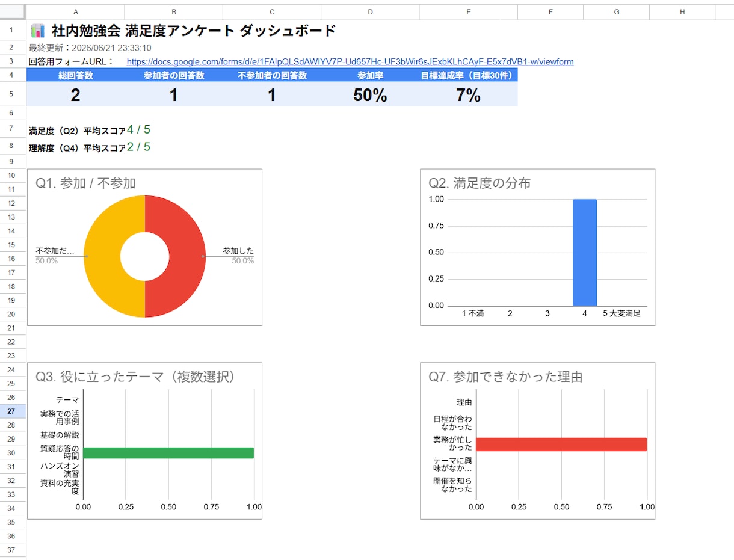Select column B header
This screenshot has height=560, width=734.
pyautogui.click(x=174, y=12)
